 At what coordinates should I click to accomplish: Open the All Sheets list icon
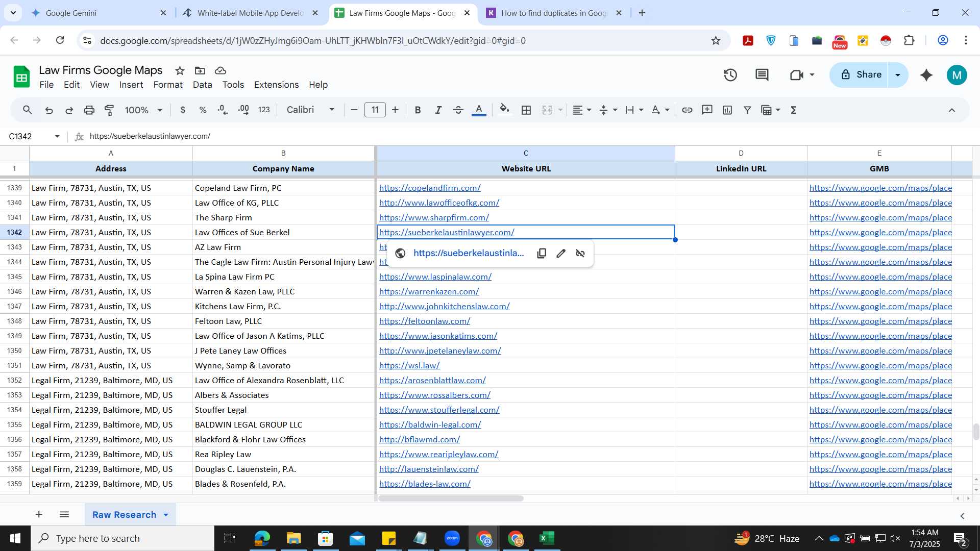tap(64, 515)
